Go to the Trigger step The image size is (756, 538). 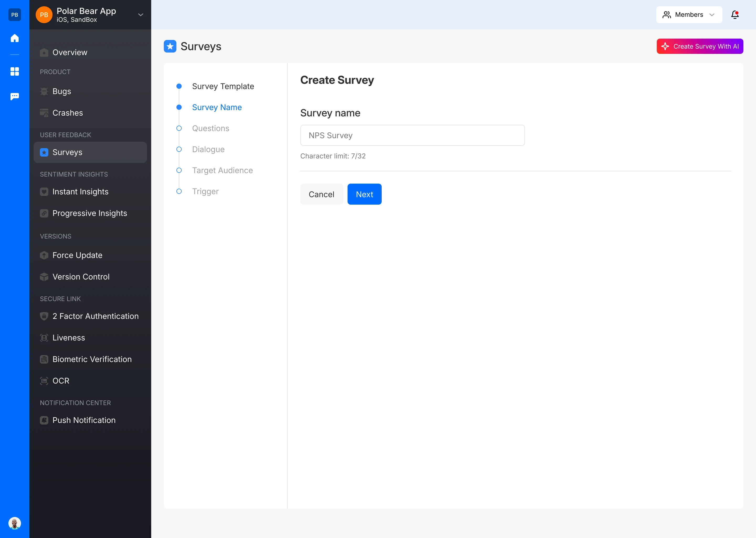[205, 192]
